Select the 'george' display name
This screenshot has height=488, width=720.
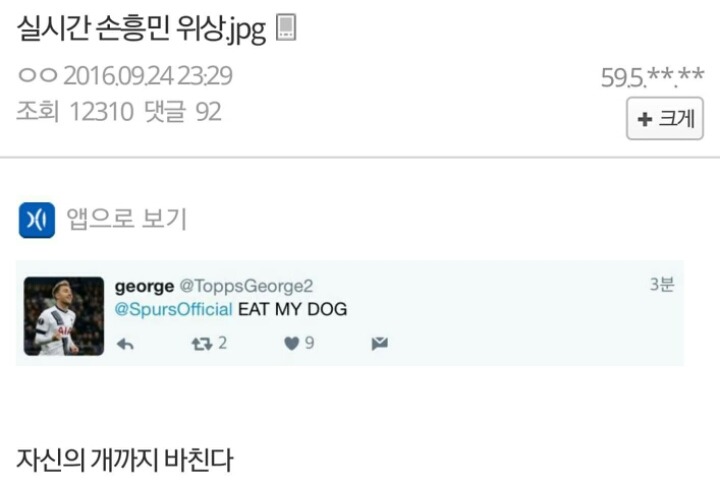click(x=144, y=287)
